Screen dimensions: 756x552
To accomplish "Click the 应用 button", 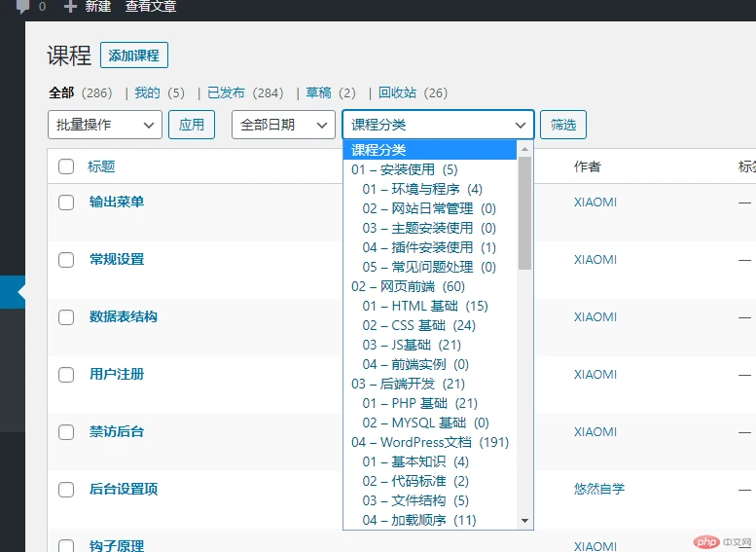I will 192,125.
